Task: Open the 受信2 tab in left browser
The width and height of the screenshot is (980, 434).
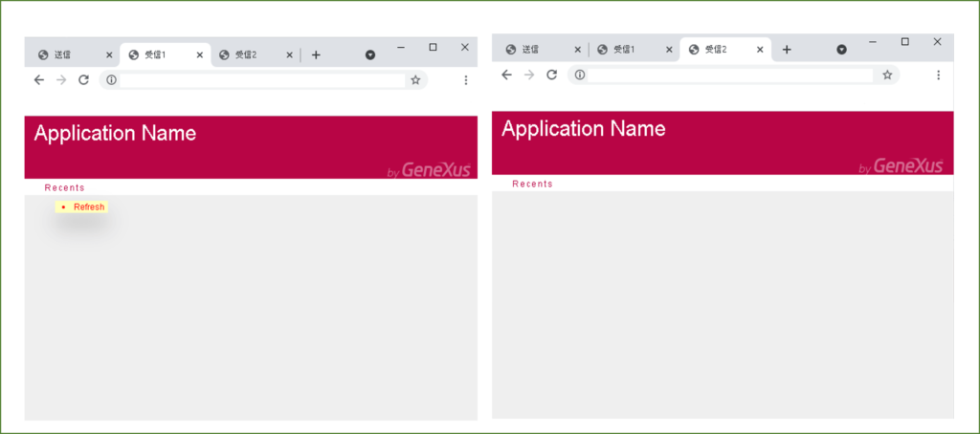Action: [x=255, y=54]
